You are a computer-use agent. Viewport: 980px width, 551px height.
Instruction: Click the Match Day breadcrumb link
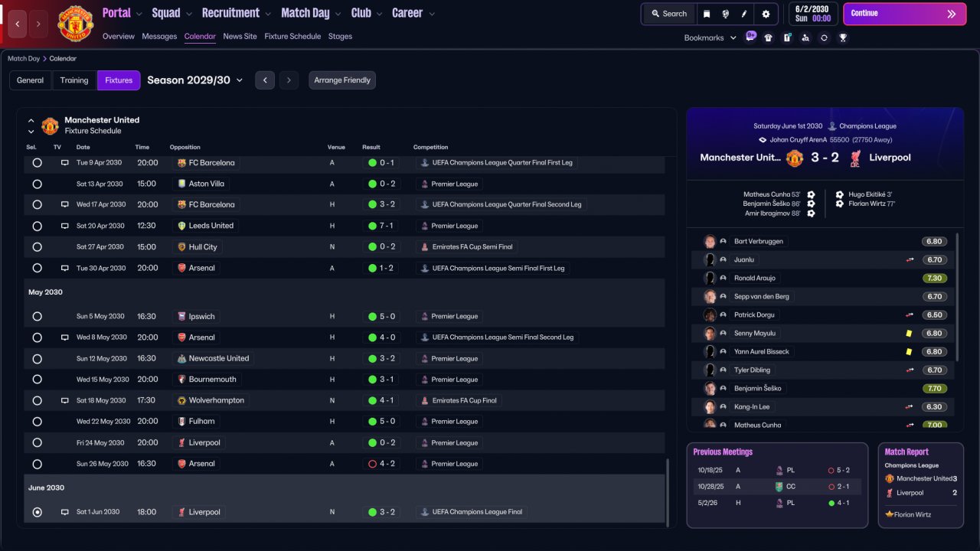[x=24, y=58]
